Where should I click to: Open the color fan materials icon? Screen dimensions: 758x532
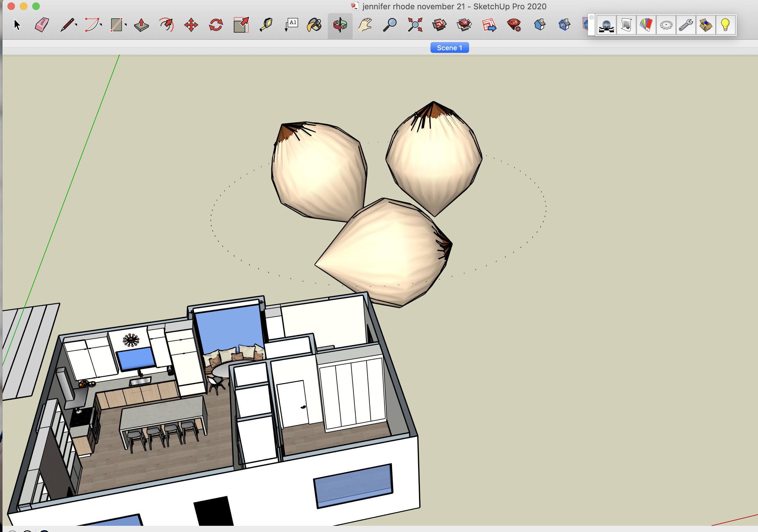[646, 25]
